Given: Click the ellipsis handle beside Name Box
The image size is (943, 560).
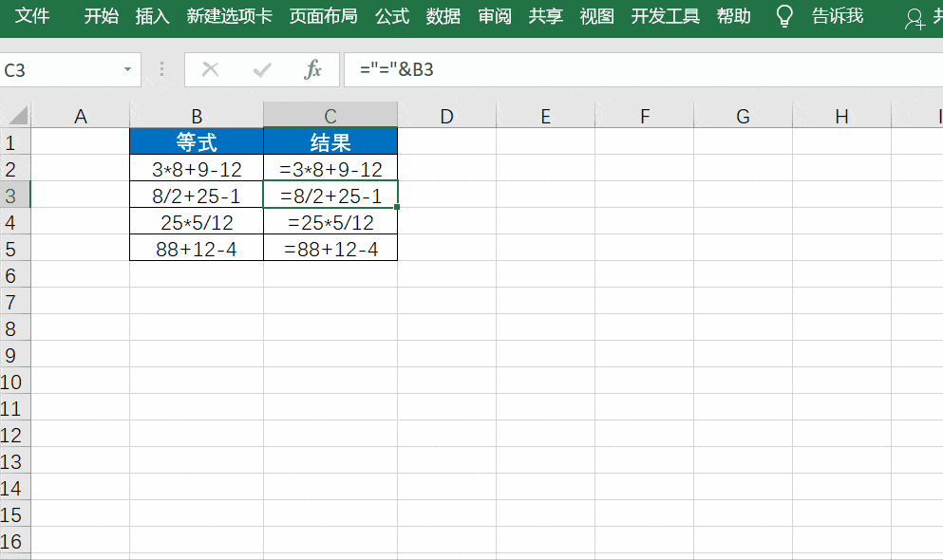Looking at the screenshot, I should click(x=161, y=69).
